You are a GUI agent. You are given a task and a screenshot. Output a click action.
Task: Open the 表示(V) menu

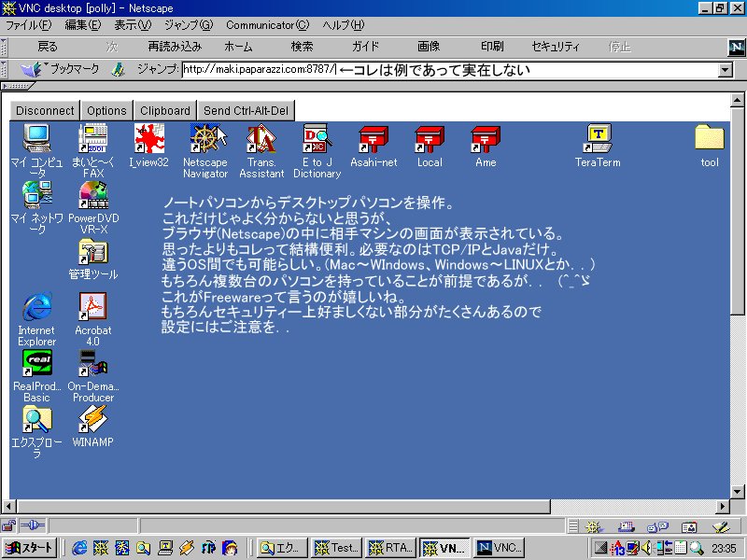(133, 25)
